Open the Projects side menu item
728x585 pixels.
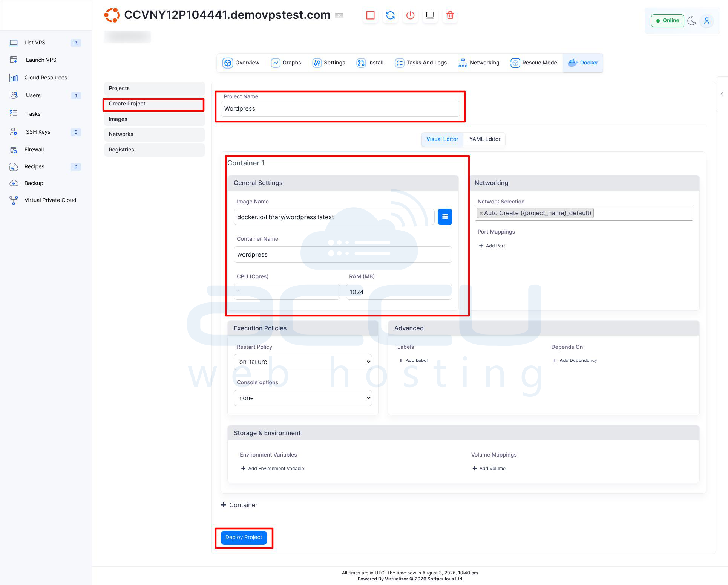[154, 89]
